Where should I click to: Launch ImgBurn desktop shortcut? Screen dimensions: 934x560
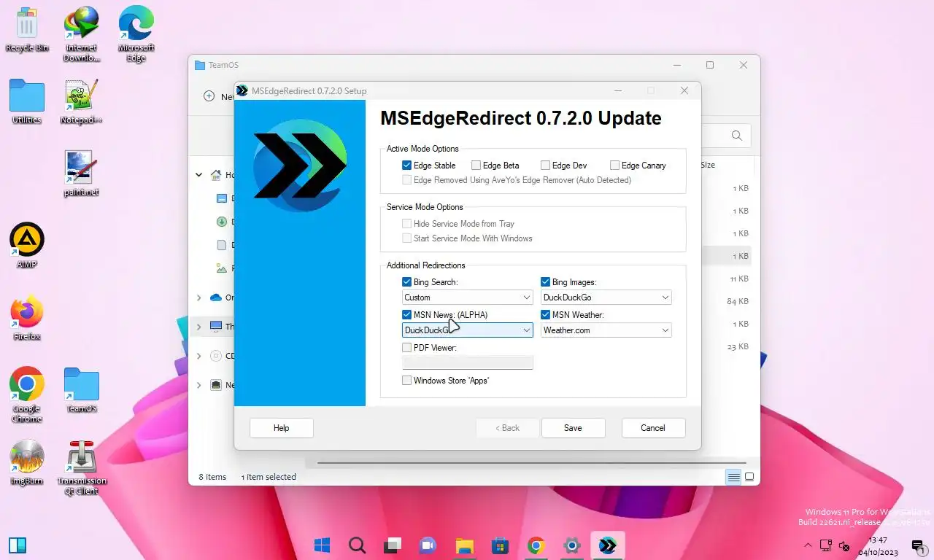coord(27,462)
